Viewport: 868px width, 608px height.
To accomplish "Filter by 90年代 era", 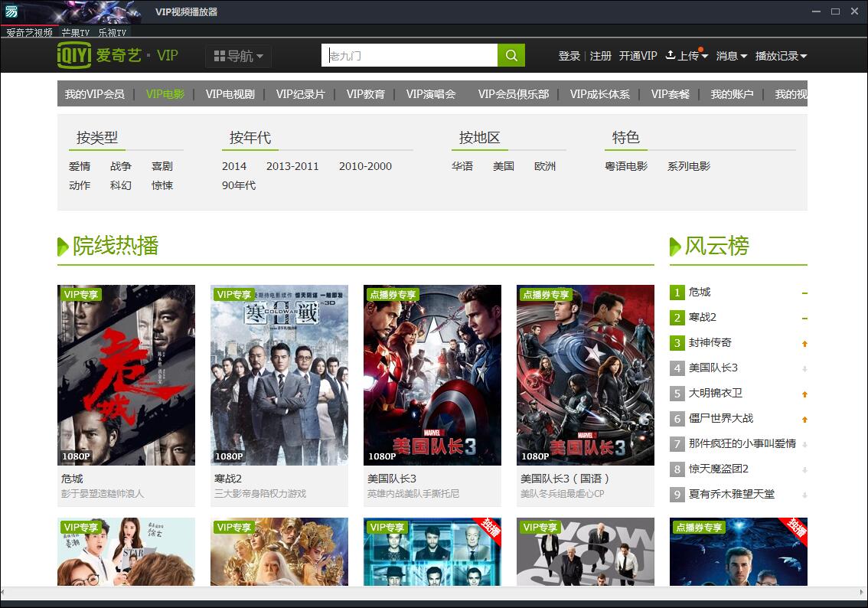I will [239, 185].
